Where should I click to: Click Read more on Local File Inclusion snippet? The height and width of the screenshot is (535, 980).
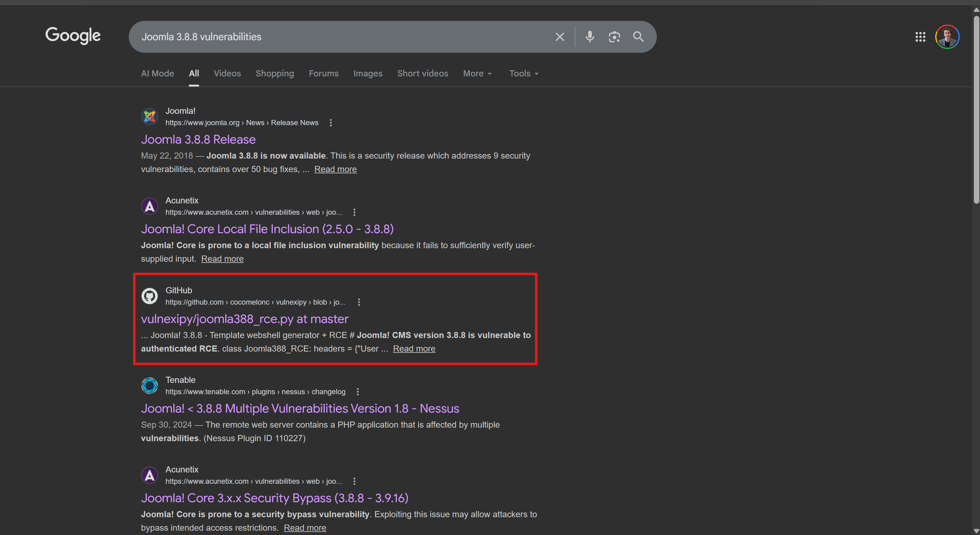[223, 259]
